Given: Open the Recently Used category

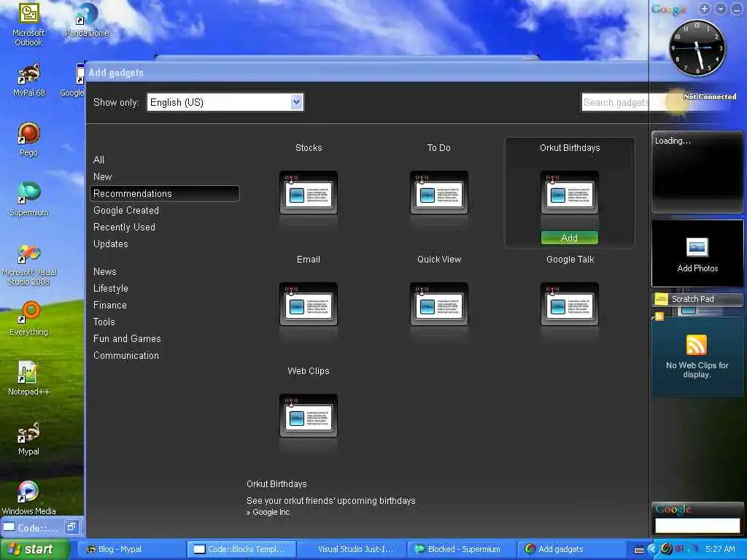Looking at the screenshot, I should coord(124,227).
